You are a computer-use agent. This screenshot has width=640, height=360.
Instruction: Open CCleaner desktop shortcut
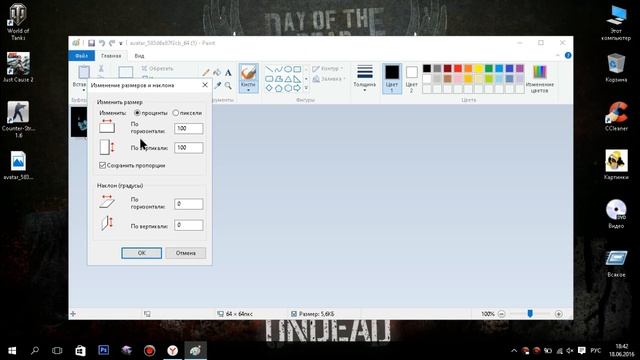616,116
